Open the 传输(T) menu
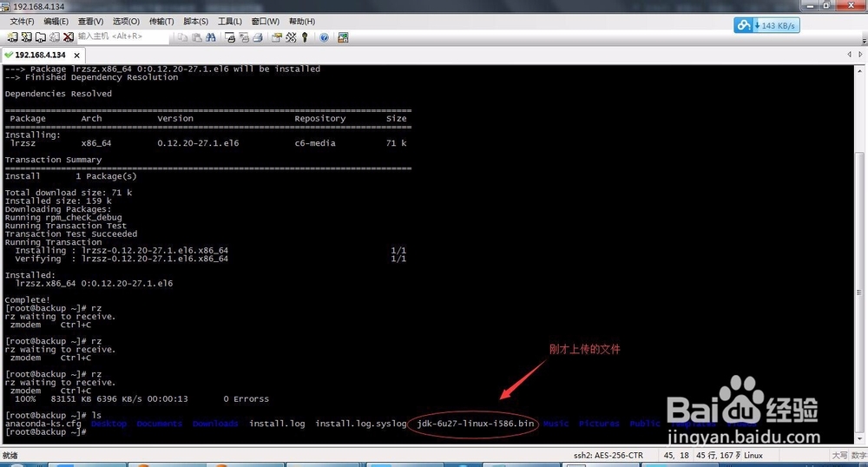 point(161,21)
